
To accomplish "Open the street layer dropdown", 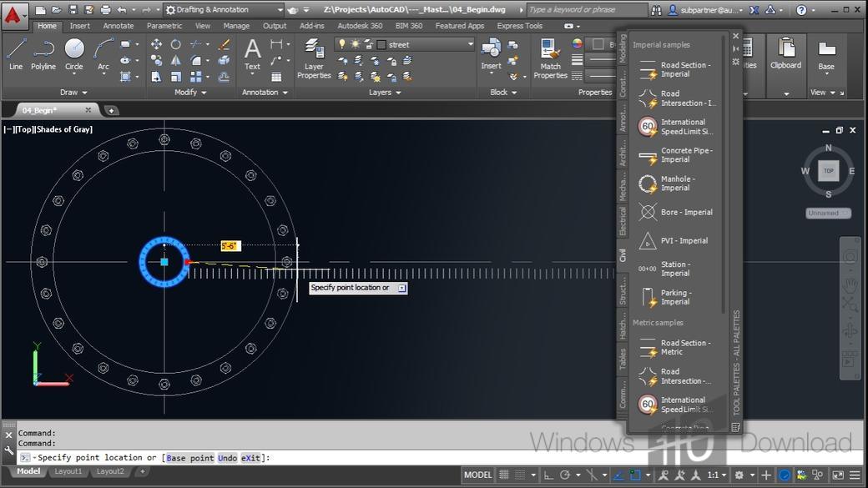I will click(x=471, y=44).
